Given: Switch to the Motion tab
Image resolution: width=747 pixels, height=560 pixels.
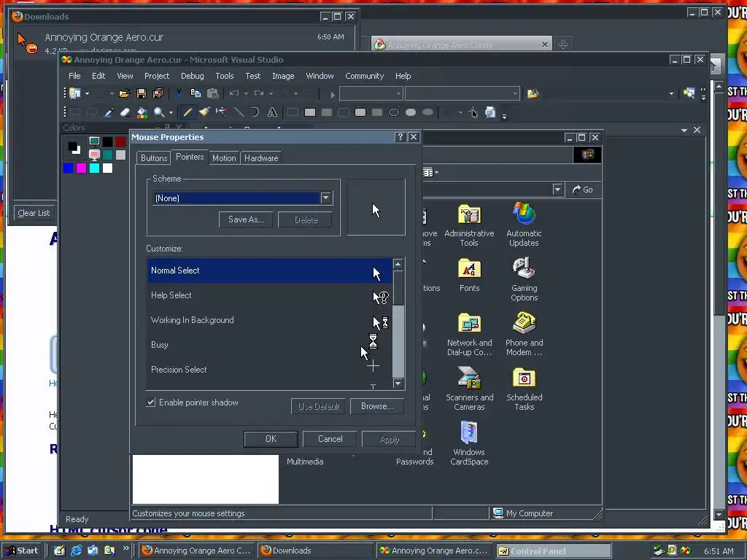Looking at the screenshot, I should (224, 158).
